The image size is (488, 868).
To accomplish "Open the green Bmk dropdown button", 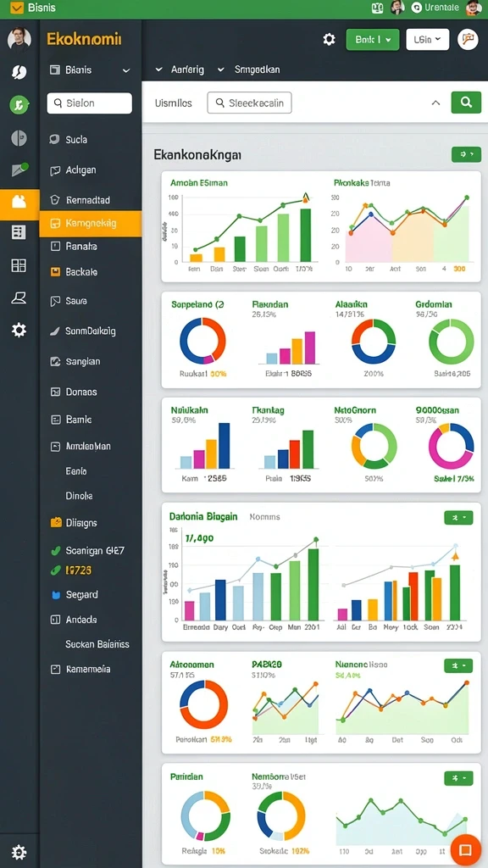I will (373, 40).
